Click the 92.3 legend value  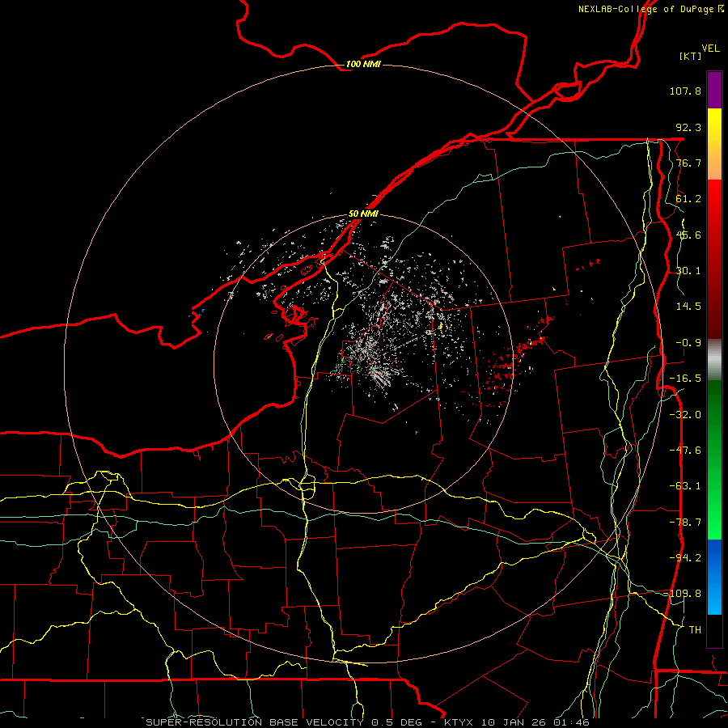[688, 127]
